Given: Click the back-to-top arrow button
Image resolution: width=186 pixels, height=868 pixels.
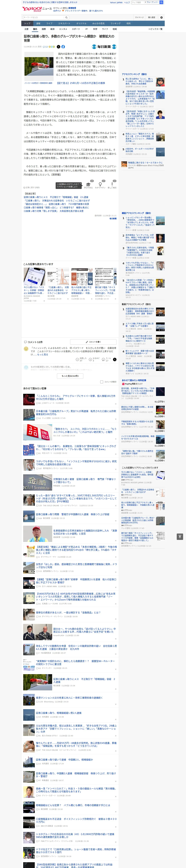Looking at the screenshot, I should tap(180, 537).
